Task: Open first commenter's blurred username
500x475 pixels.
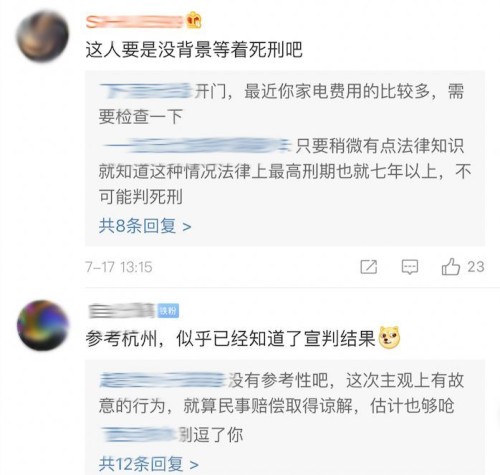Action: point(135,22)
